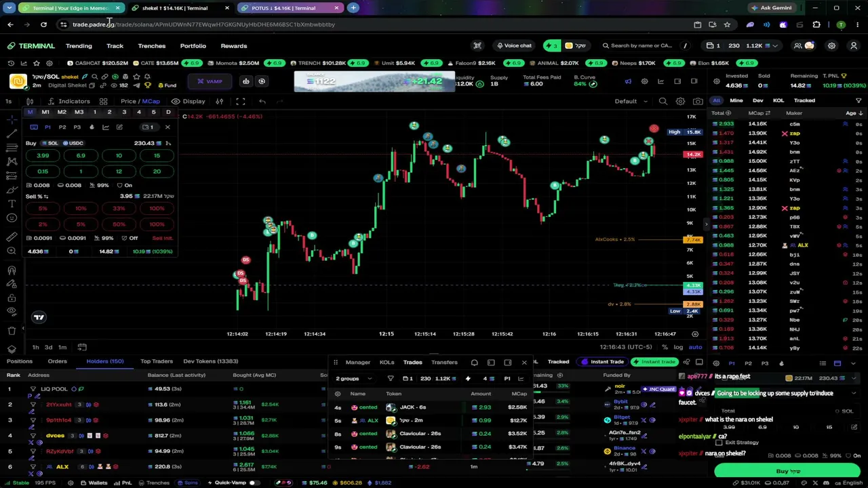Image resolution: width=868 pixels, height=488 pixels.
Task: Expand the 2 groups dropdown
Action: [x=353, y=378]
